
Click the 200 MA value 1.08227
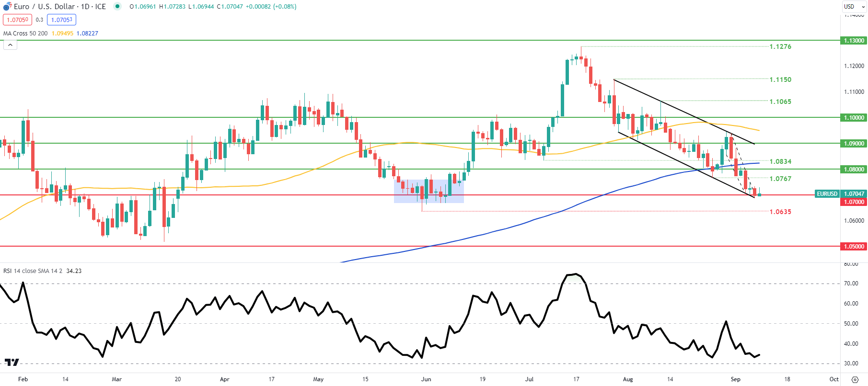coord(87,33)
